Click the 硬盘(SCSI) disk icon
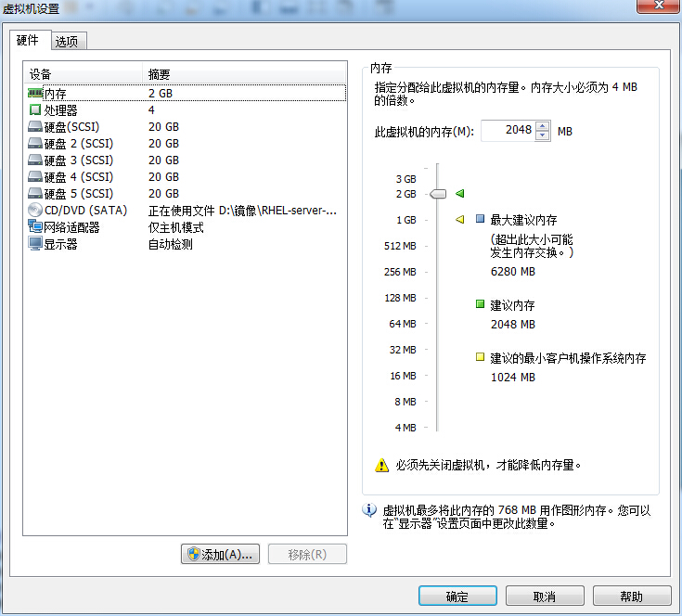Viewport: 682px width, 616px height. coord(35,126)
